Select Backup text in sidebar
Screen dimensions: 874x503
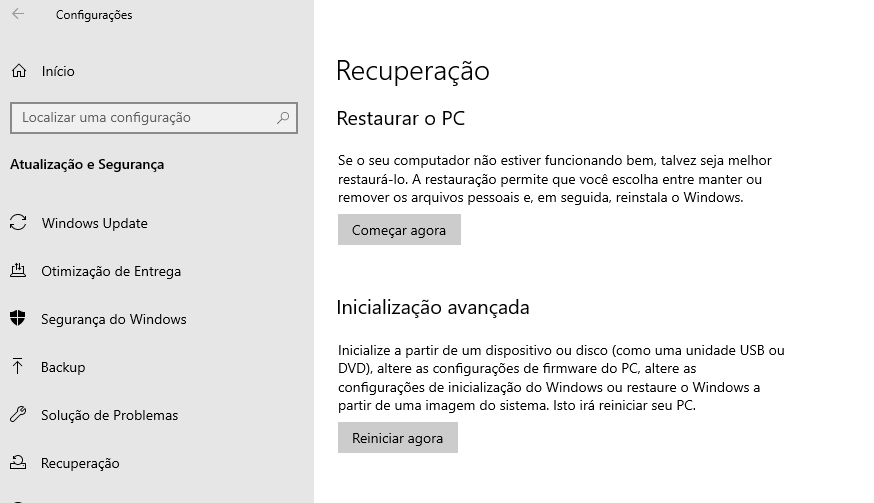click(63, 367)
